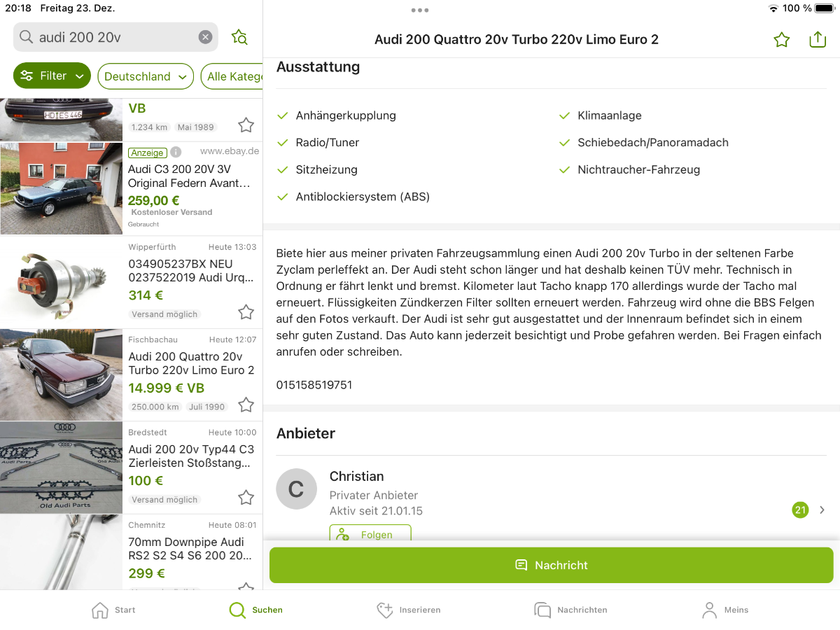Expand seller's 21 ads chevron
Image resolution: width=840 pixels, height=630 pixels.
[822, 510]
